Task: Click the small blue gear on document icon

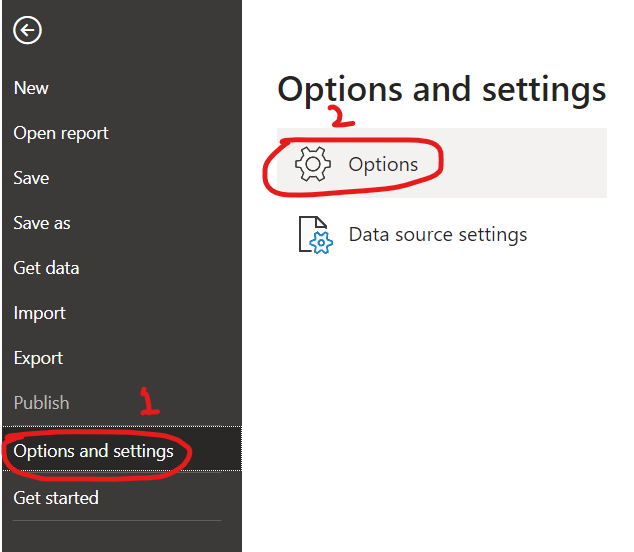Action: point(321,243)
